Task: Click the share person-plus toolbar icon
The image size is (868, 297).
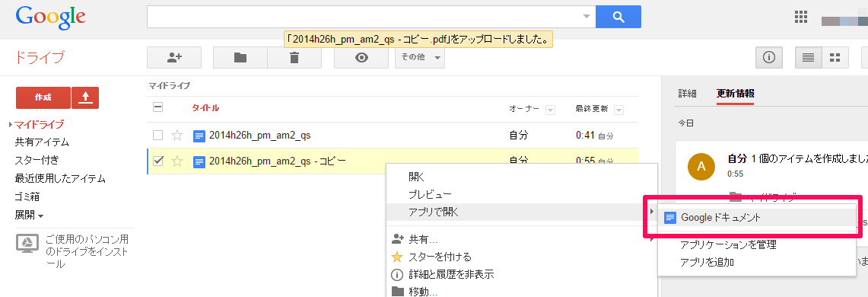Action: 174,57
